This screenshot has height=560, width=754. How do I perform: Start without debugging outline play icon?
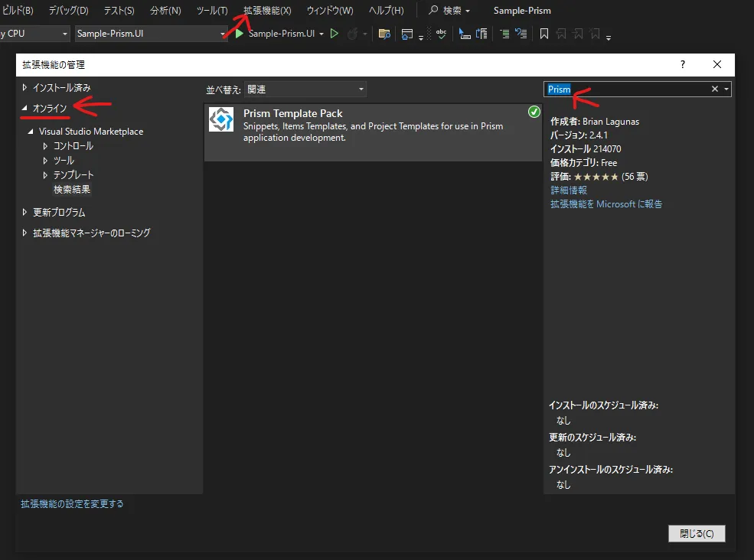[335, 34]
